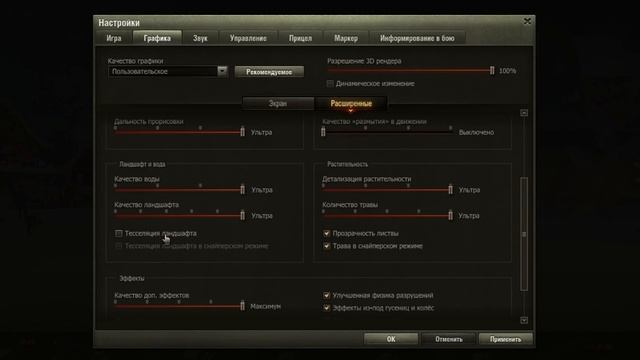Open the Информирование в бою tab
Image resolution: width=640 pixels, height=360 pixels.
coord(417,38)
